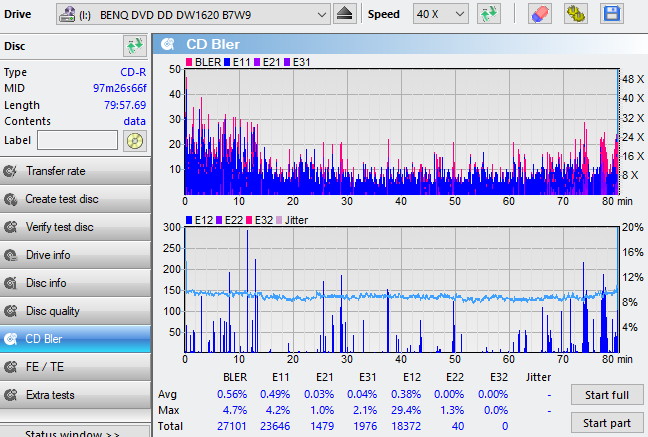Click the E12 max value 29.4%
Viewport: 648px width, 437px height.
(x=406, y=411)
